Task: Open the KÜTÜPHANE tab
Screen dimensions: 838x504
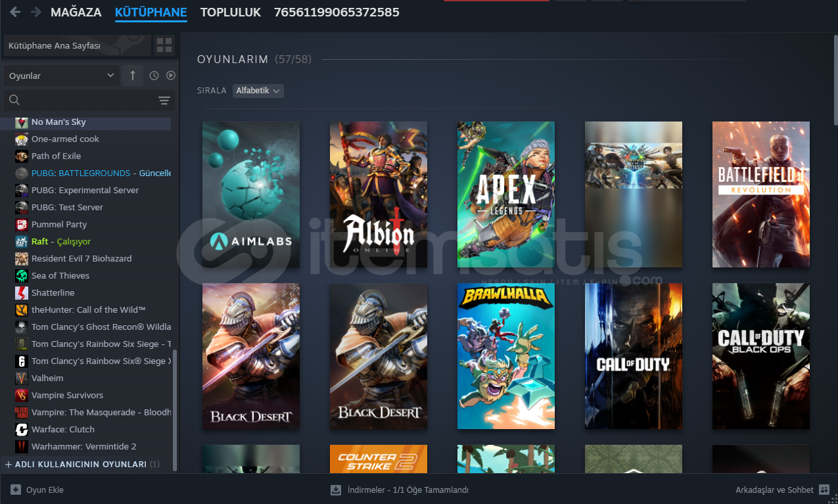Action: point(151,12)
